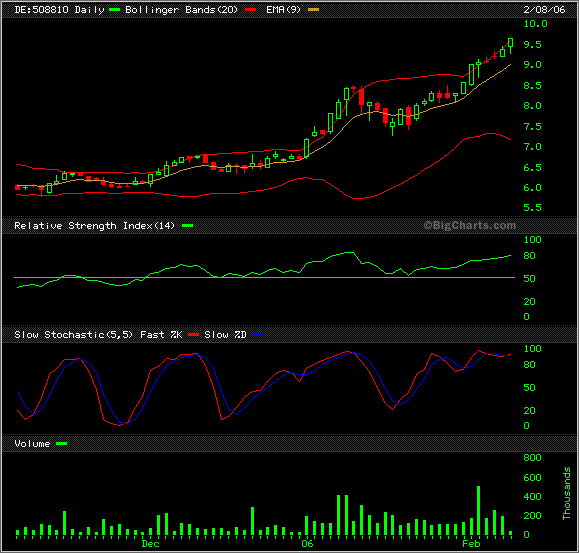Click the Slow %D legend label

pos(225,334)
